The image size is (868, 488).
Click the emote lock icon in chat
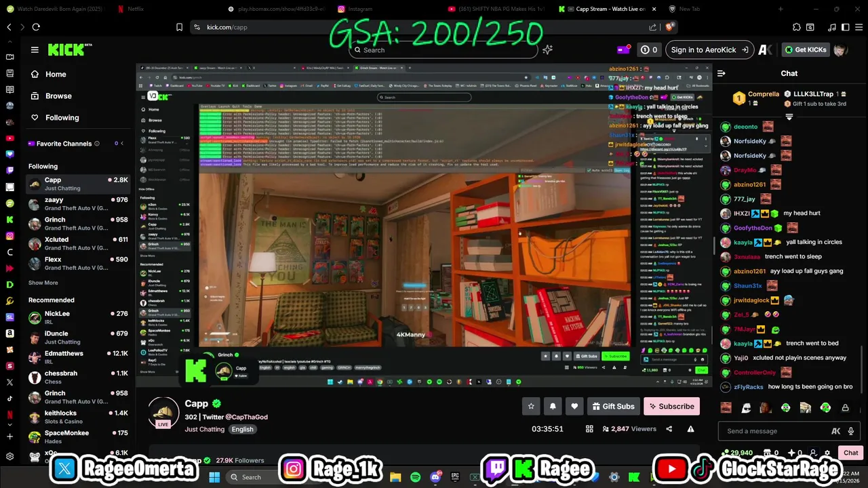coord(845,408)
